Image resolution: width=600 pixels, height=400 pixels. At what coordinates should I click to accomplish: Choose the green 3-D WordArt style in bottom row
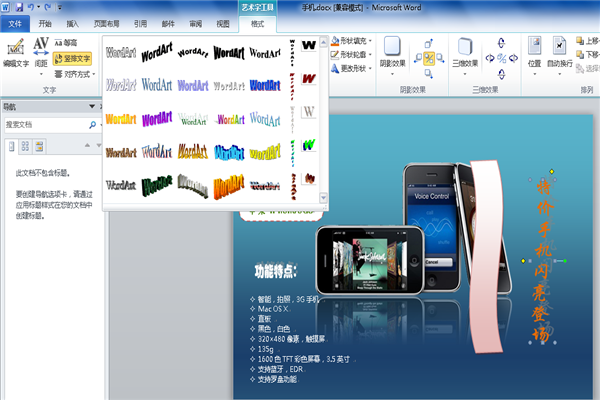pos(157,186)
